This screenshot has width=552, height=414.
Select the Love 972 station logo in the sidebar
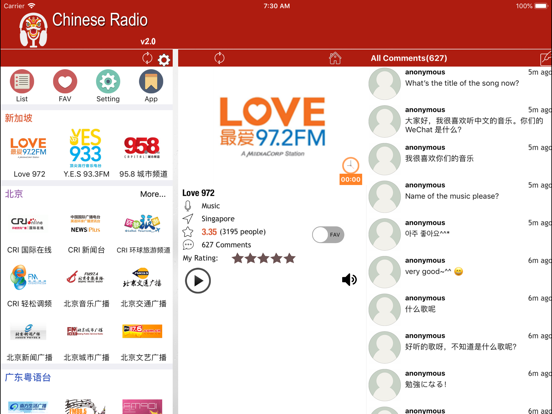(29, 148)
